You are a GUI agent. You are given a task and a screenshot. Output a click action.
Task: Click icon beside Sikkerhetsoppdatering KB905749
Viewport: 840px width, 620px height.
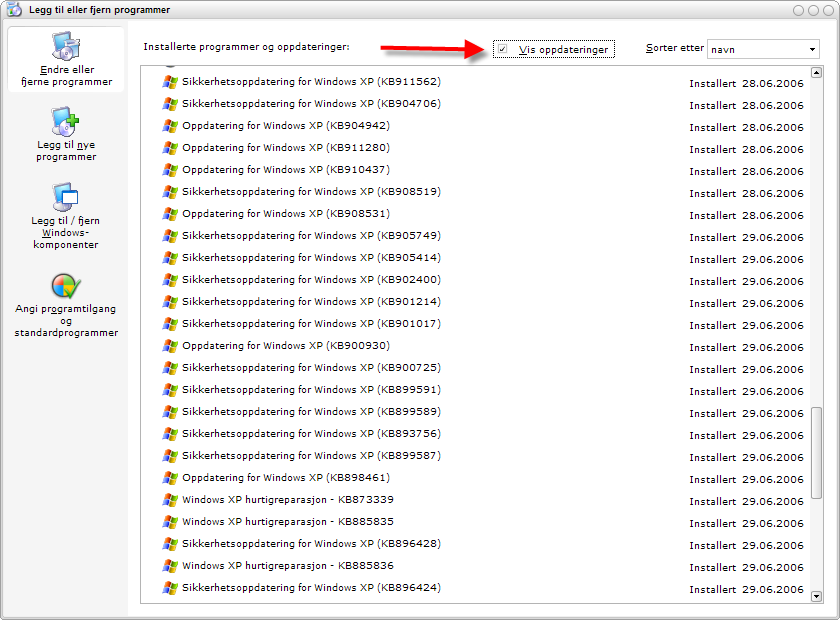tap(170, 236)
